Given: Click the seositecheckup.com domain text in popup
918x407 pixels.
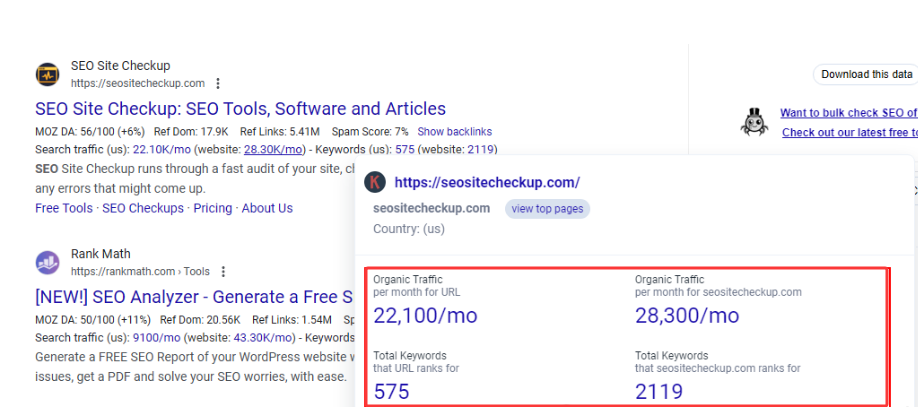Looking at the screenshot, I should click(x=431, y=208).
